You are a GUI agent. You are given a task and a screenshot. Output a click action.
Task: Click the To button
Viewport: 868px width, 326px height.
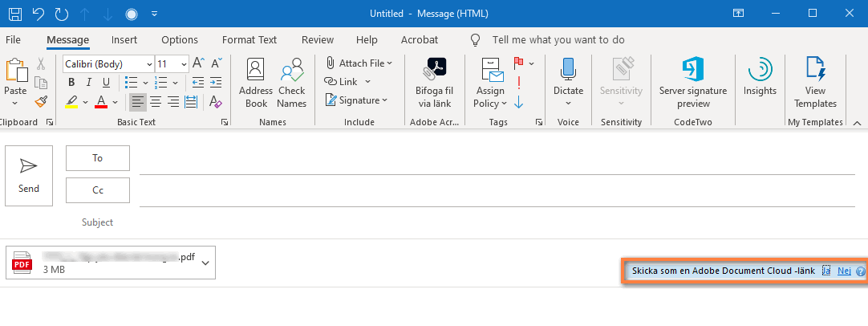click(98, 158)
